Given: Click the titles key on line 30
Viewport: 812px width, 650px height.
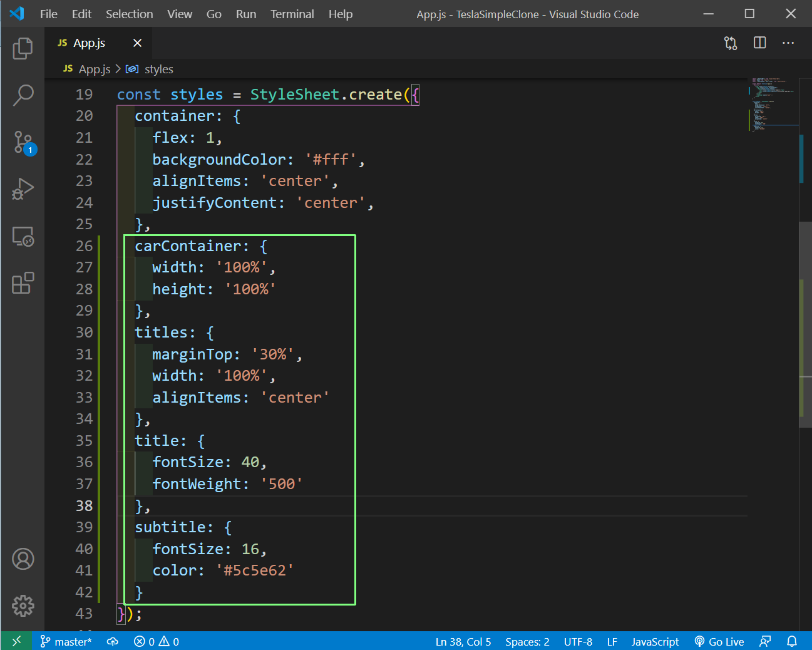Looking at the screenshot, I should pyautogui.click(x=161, y=333).
